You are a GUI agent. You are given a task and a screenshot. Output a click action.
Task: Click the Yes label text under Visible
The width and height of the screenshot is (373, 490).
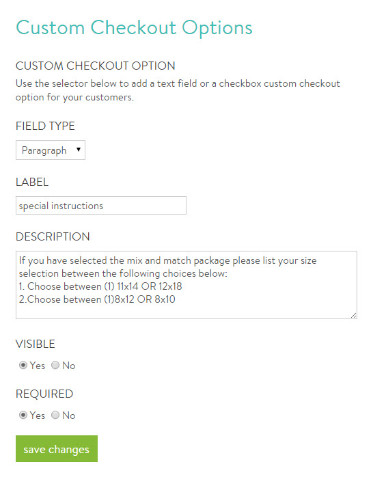(x=37, y=365)
